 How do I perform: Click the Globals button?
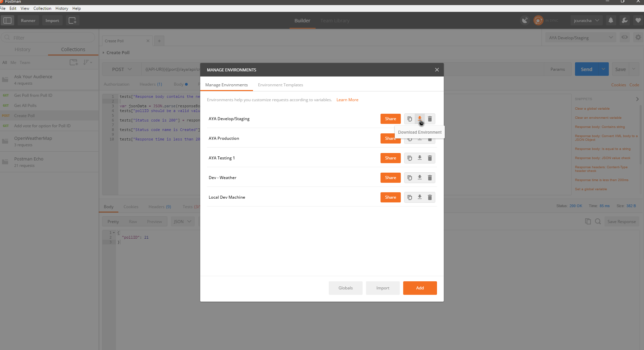[x=345, y=288]
